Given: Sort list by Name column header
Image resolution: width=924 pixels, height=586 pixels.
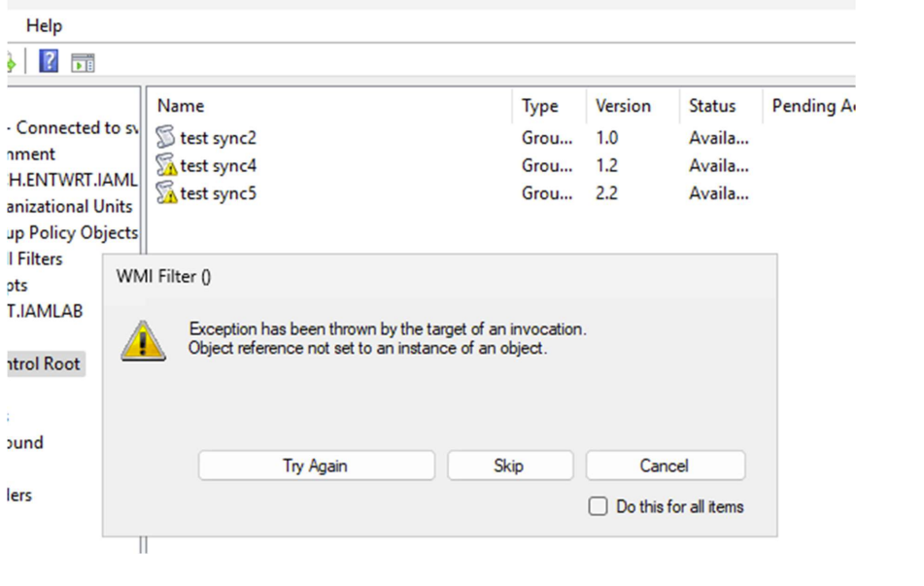Looking at the screenshot, I should pos(181,106).
